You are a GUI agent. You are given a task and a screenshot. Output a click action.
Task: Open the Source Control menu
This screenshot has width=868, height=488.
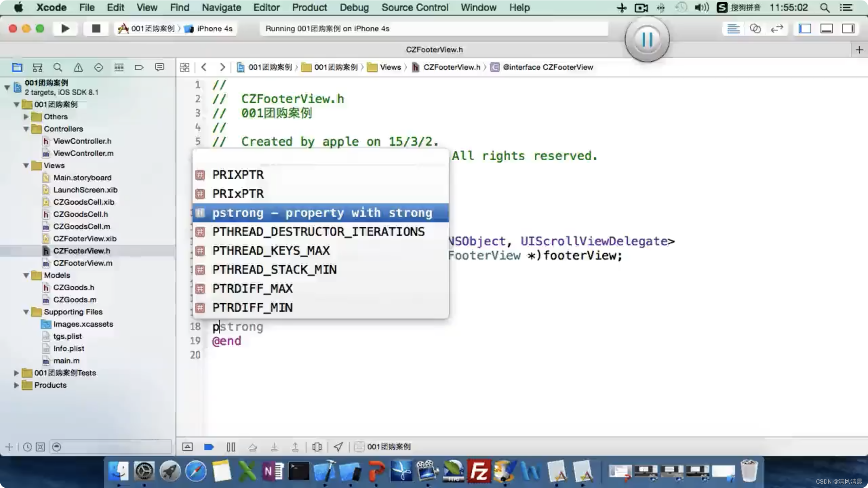[415, 7]
